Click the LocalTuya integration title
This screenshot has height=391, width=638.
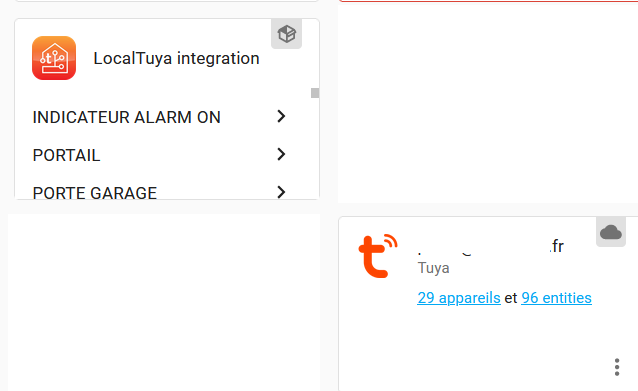point(176,58)
